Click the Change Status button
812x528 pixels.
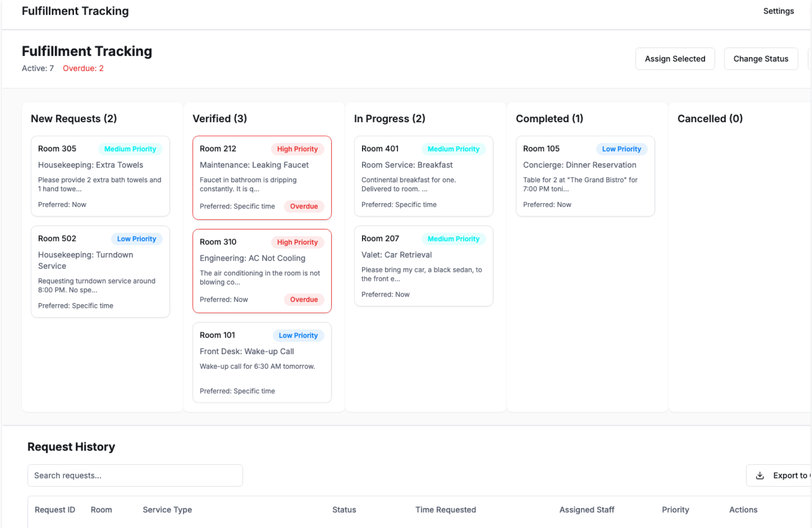click(760, 59)
